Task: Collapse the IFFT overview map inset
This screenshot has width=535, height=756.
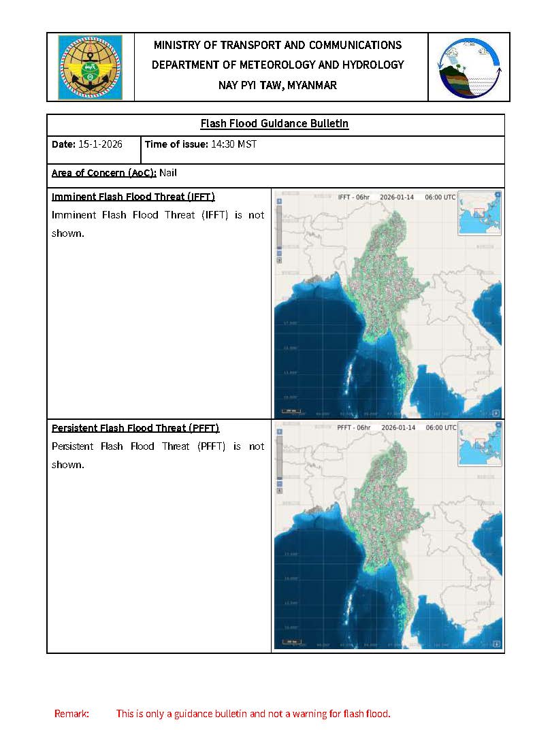Action: pos(498,195)
